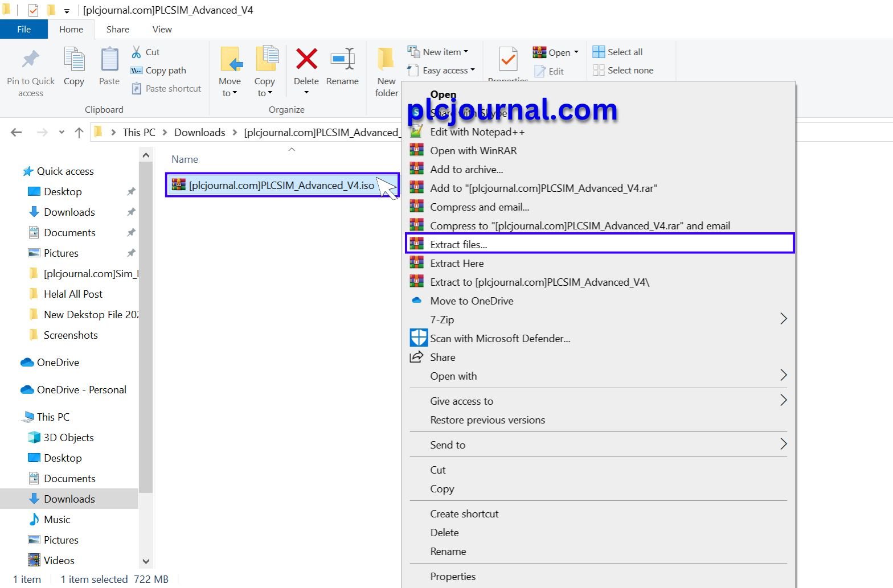This screenshot has width=893, height=588.
Task: Click the sidebar scroll up arrow
Action: click(x=146, y=155)
